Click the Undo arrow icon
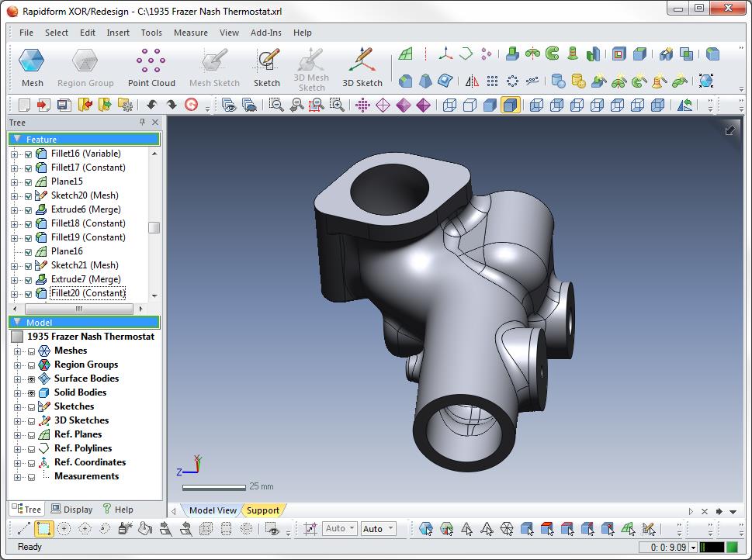The image size is (752, 560). click(x=151, y=105)
